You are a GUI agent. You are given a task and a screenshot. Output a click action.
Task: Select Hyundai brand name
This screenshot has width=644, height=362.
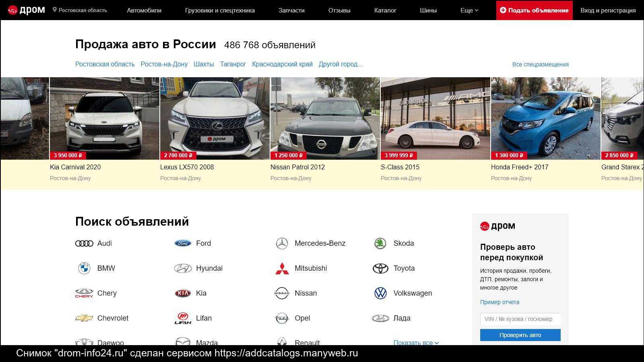click(x=209, y=268)
